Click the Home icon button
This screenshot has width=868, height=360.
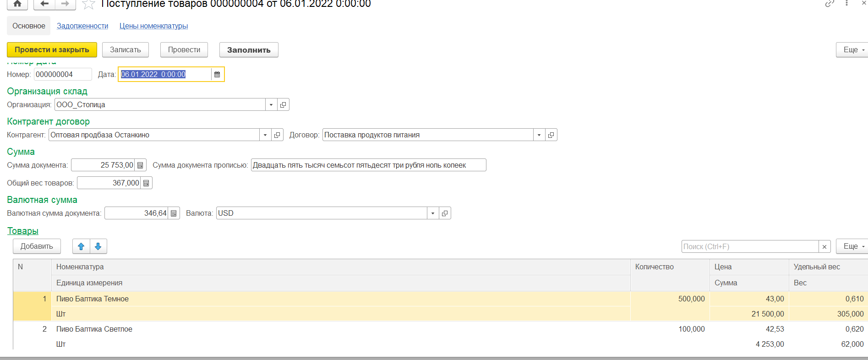(17, 4)
